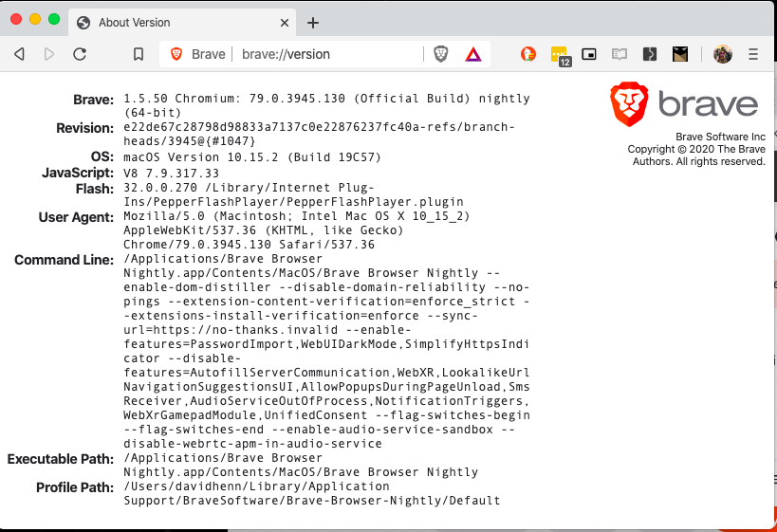Screen dimensions: 777x532
Task: Click the version string '1.5.50 Chromium: 79.0.3945.130'
Action: coord(234,99)
